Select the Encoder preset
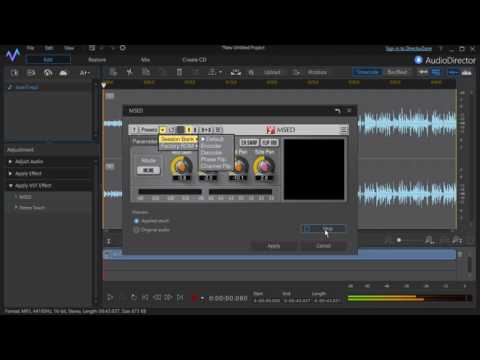480x360 pixels. click(211, 146)
